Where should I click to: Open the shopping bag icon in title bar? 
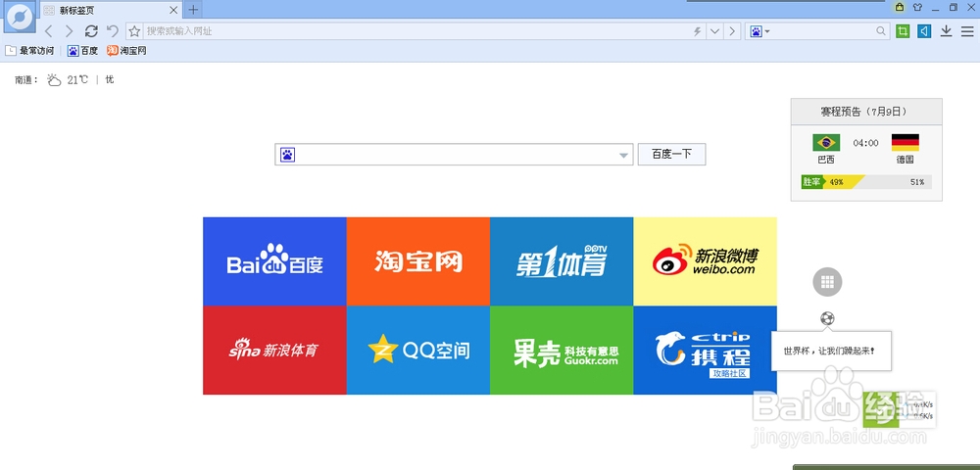coord(899,8)
